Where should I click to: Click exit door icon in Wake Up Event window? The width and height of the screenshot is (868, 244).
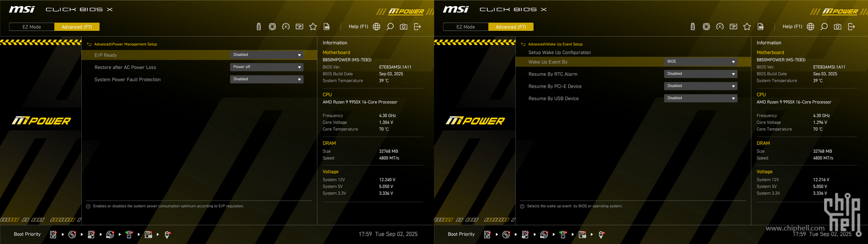(851, 27)
